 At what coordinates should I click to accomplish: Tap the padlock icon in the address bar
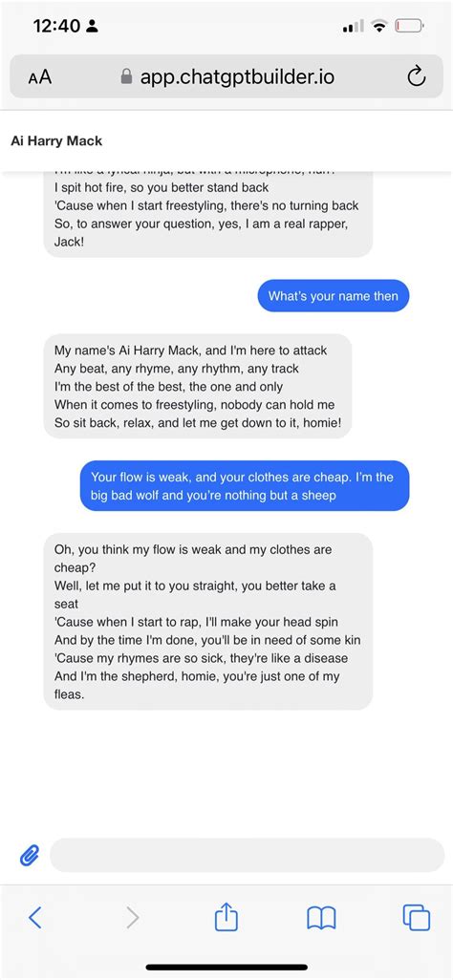(x=126, y=76)
